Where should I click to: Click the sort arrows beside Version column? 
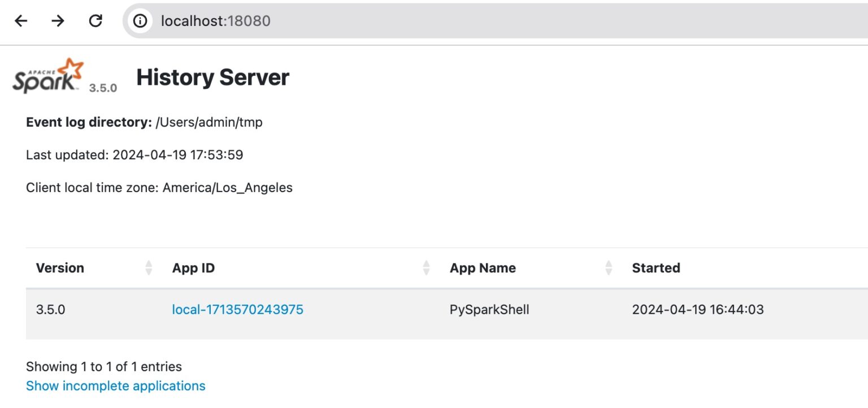148,267
